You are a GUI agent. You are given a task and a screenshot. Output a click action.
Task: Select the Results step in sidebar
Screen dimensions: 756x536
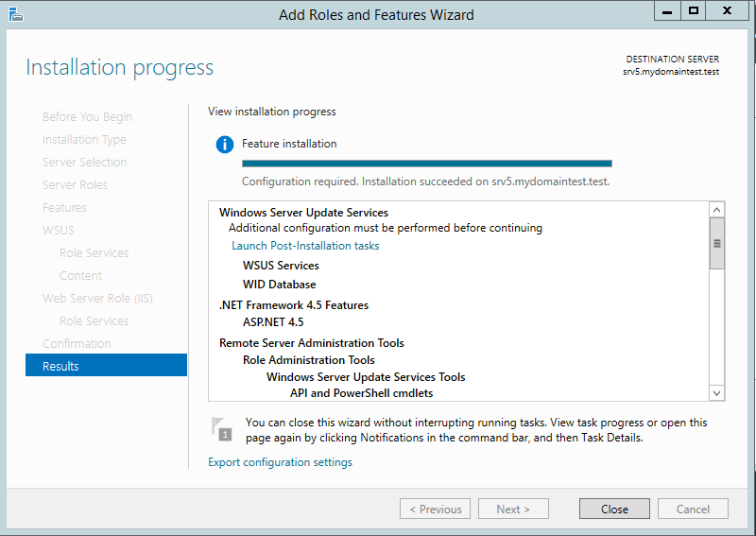106,366
